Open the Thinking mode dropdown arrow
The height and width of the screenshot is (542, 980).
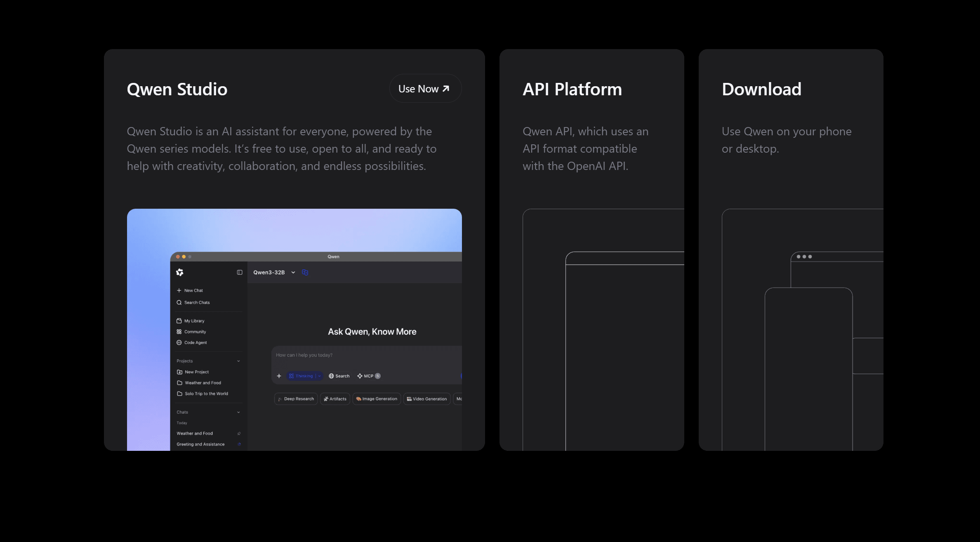[x=320, y=376]
